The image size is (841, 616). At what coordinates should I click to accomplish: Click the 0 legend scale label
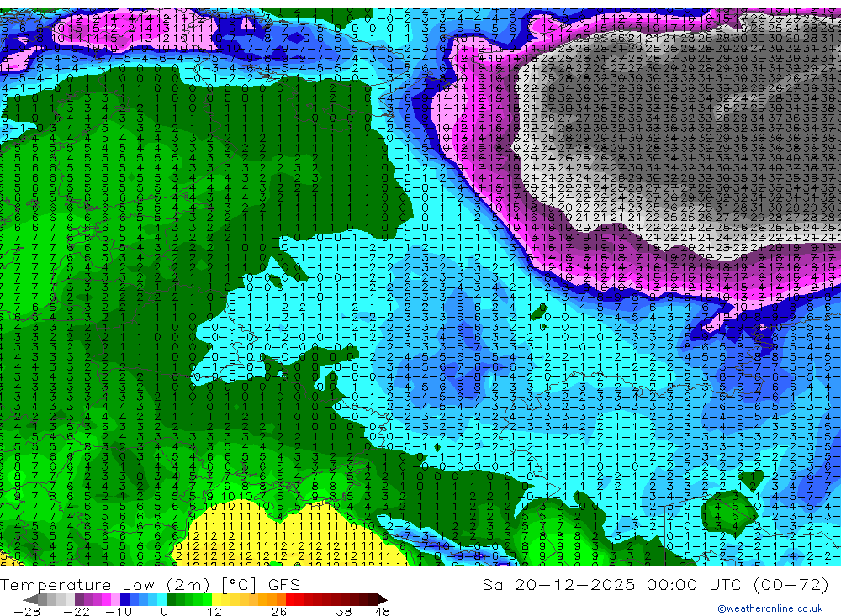point(164,612)
